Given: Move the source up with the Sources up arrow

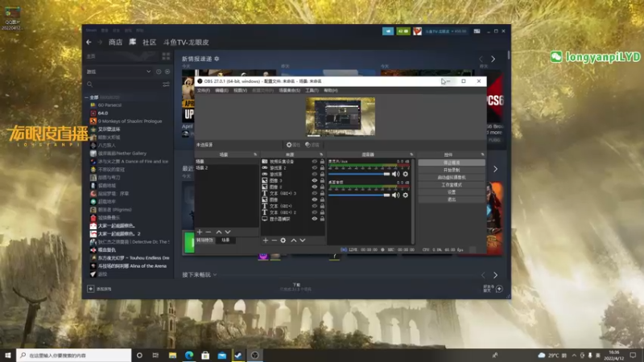Looking at the screenshot, I should click(294, 240).
